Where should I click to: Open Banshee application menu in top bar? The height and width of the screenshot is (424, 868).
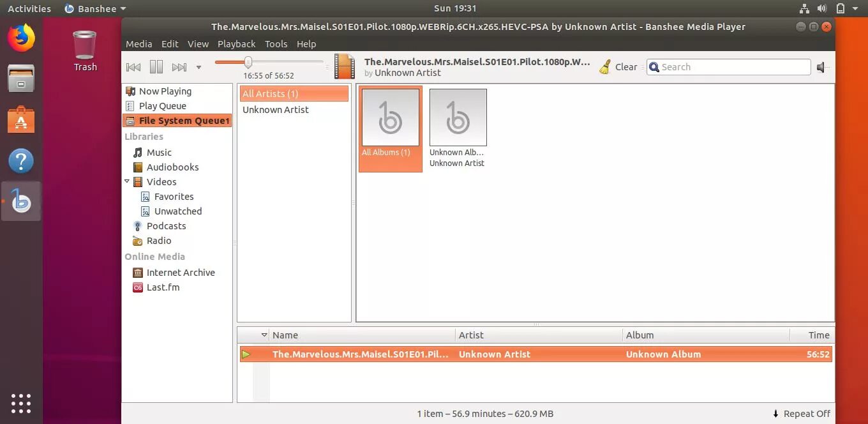point(96,9)
